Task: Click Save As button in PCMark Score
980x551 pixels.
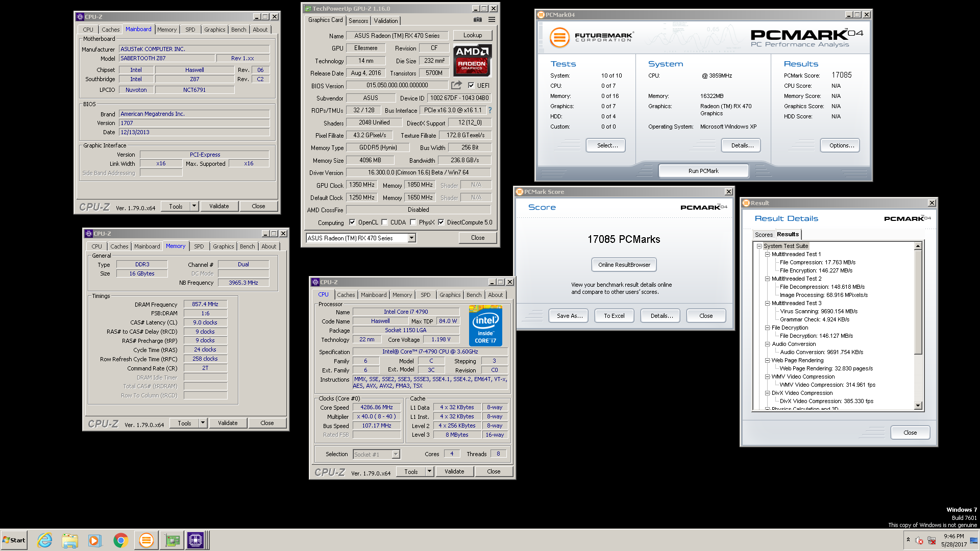Action: tap(569, 316)
